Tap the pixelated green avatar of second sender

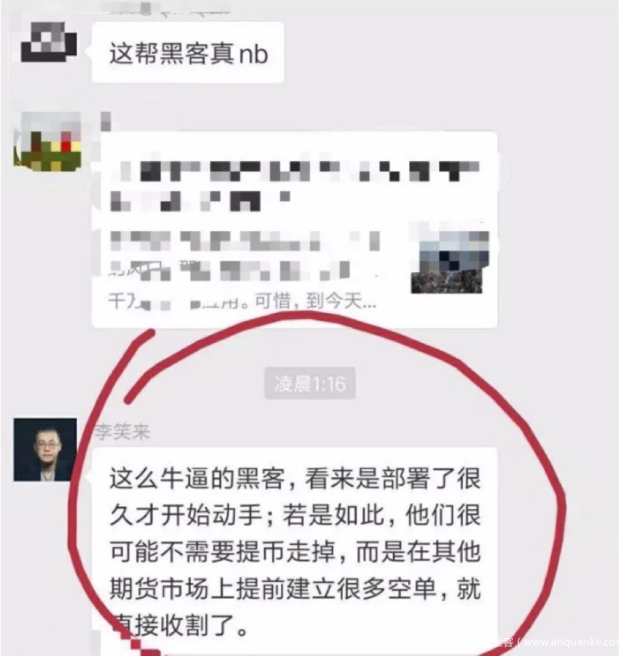pos(48,142)
